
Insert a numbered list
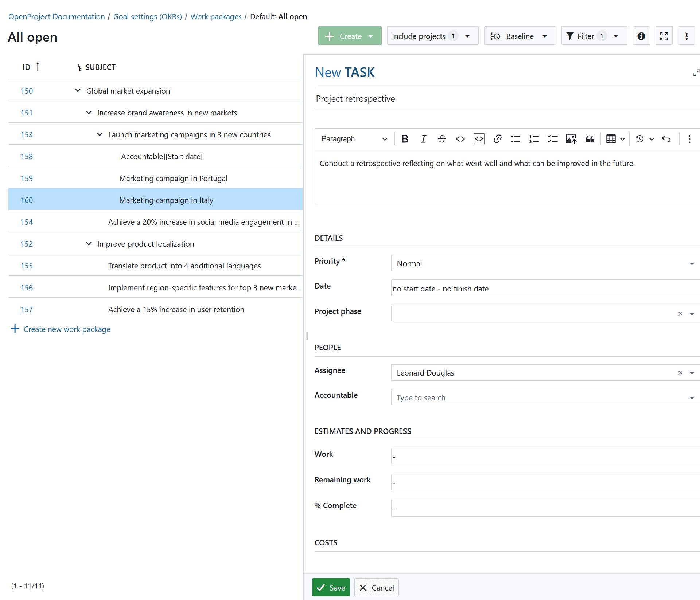[x=534, y=139]
